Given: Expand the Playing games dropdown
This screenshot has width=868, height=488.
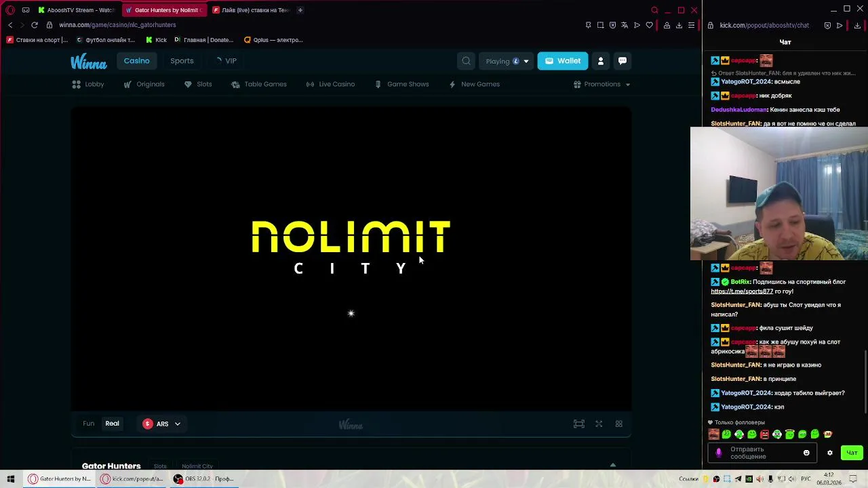Looking at the screenshot, I should pyautogui.click(x=507, y=61).
